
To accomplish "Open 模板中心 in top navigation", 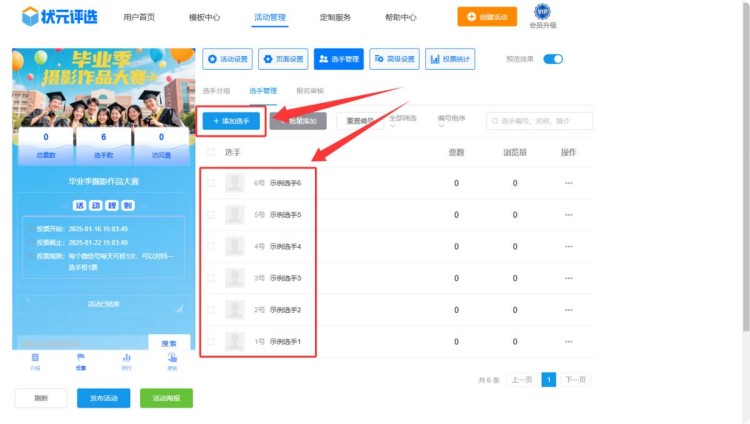I will [204, 17].
